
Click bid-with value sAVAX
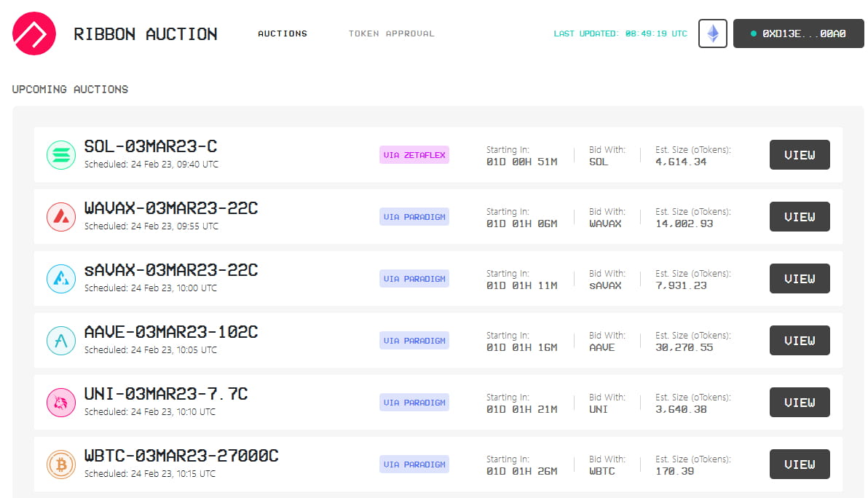coord(605,286)
